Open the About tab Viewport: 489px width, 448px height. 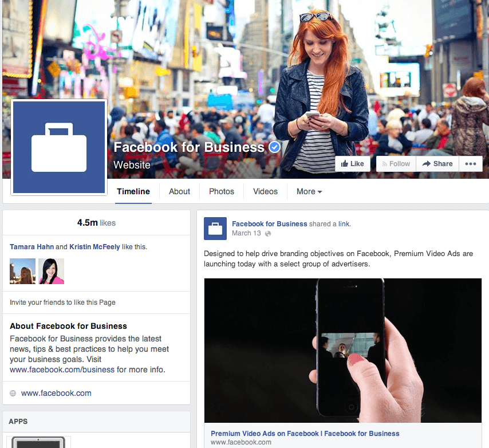pyautogui.click(x=179, y=191)
